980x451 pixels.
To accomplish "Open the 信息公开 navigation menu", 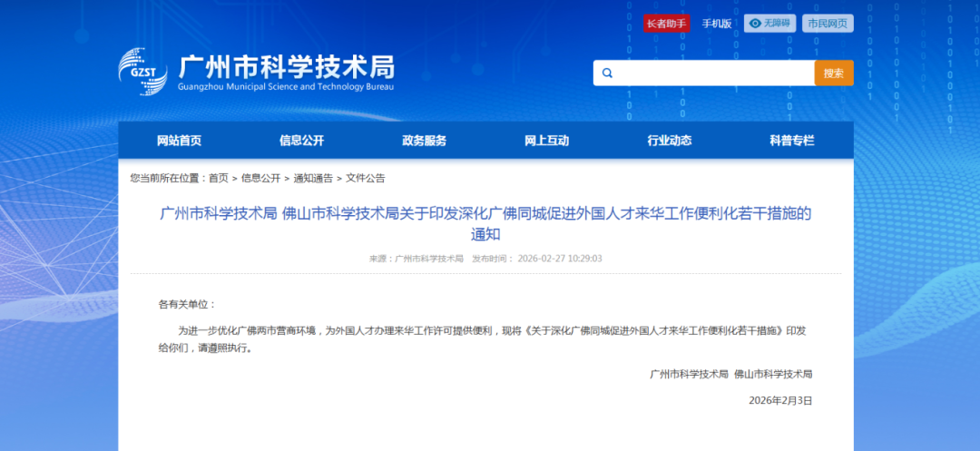I will [x=301, y=141].
